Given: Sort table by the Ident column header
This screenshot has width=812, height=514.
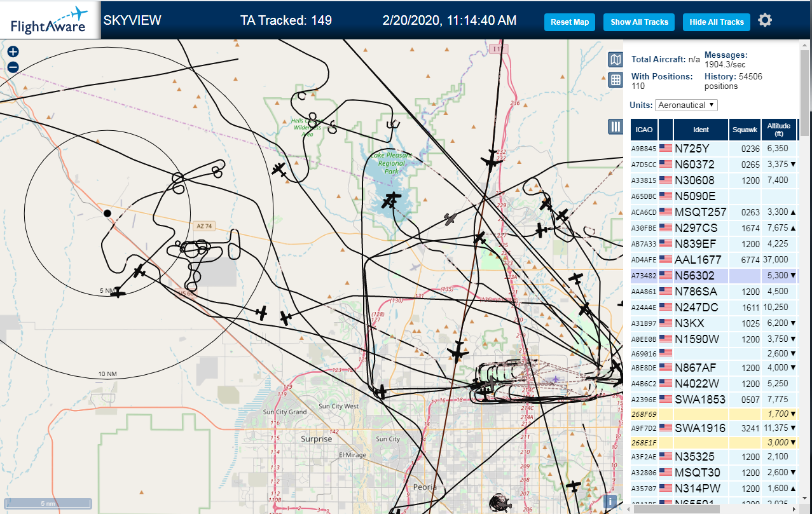Looking at the screenshot, I should 701,130.
